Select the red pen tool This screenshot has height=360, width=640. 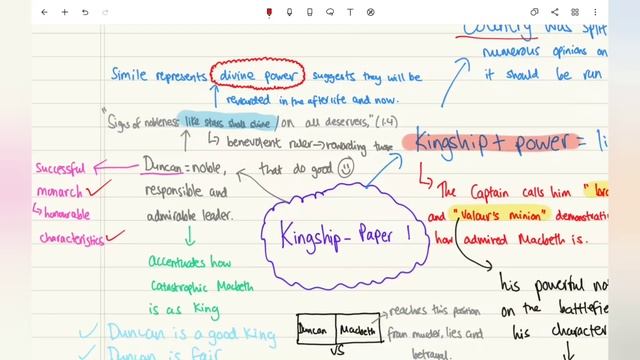pos(269,13)
